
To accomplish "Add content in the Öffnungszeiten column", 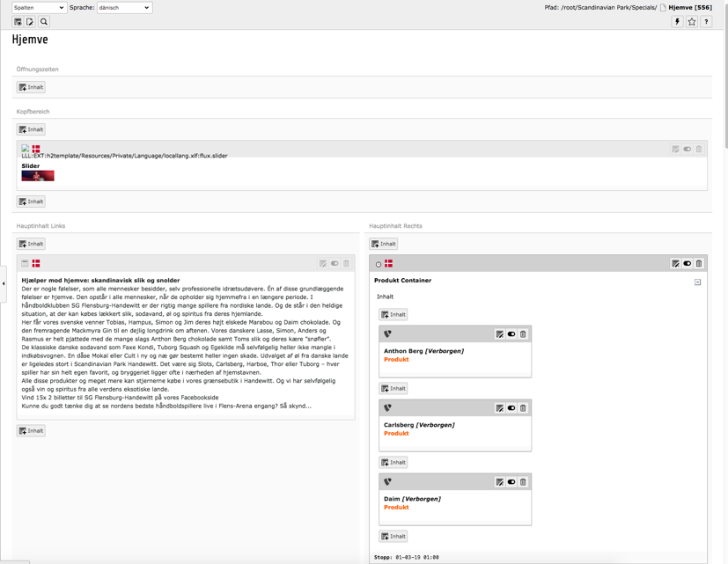I will (31, 87).
